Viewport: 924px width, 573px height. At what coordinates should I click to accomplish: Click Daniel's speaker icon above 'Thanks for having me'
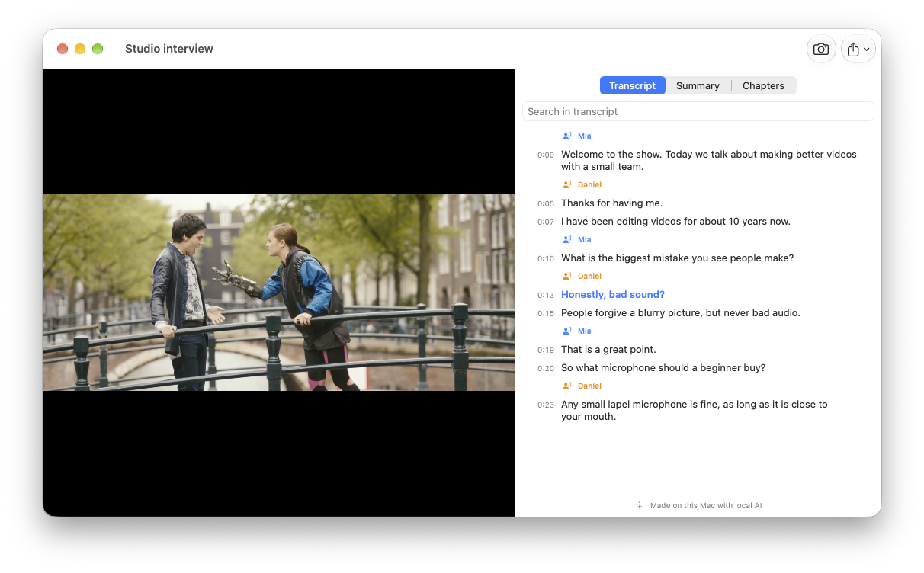click(x=566, y=184)
